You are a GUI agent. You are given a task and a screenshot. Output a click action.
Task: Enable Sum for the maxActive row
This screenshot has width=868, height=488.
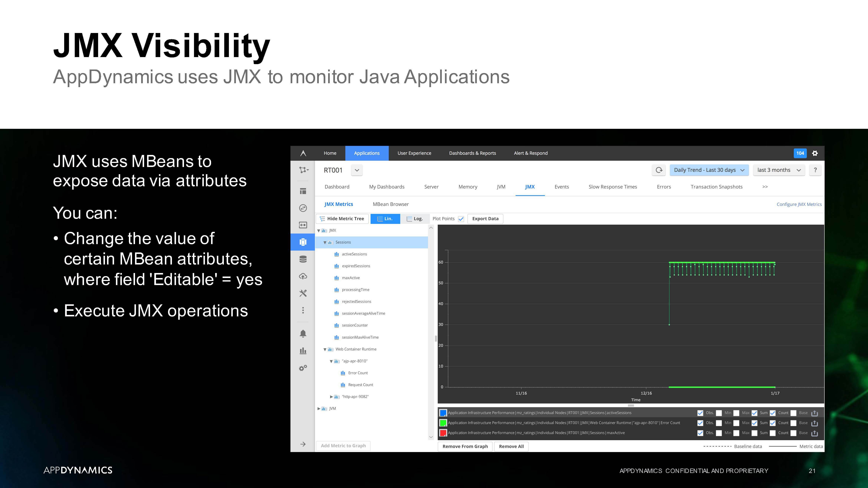754,433
